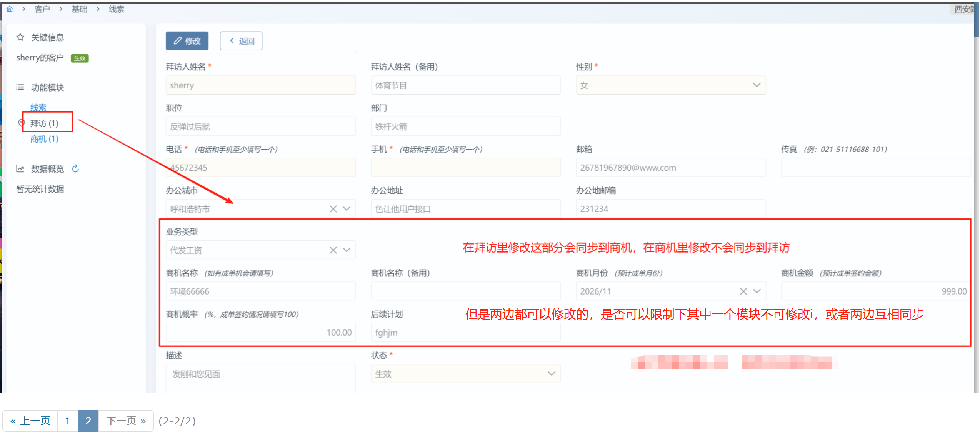The height and width of the screenshot is (436, 980).
Task: Open the 状态 dropdown showing 生效
Action: (x=465, y=374)
